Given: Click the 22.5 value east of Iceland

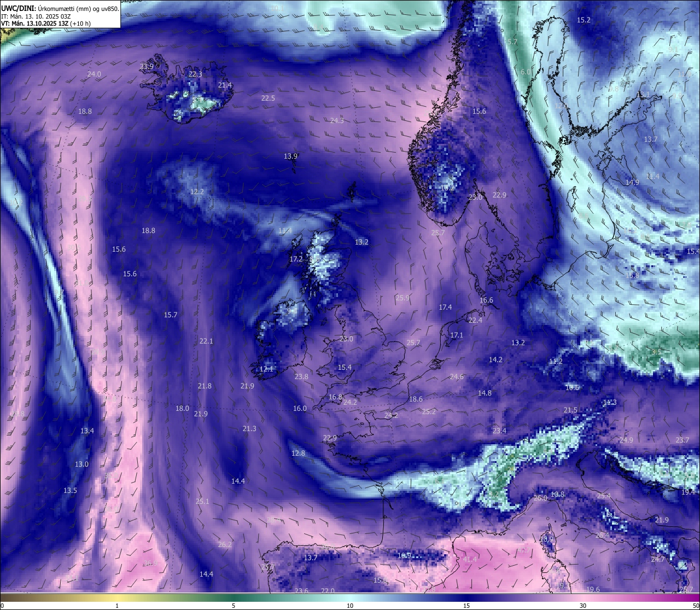Looking at the screenshot, I should [x=268, y=98].
